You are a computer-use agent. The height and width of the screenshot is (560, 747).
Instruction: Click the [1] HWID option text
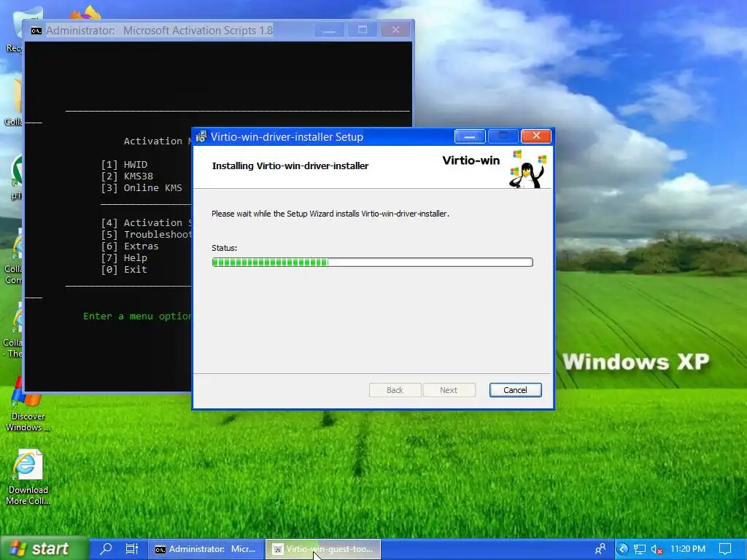pyautogui.click(x=124, y=164)
